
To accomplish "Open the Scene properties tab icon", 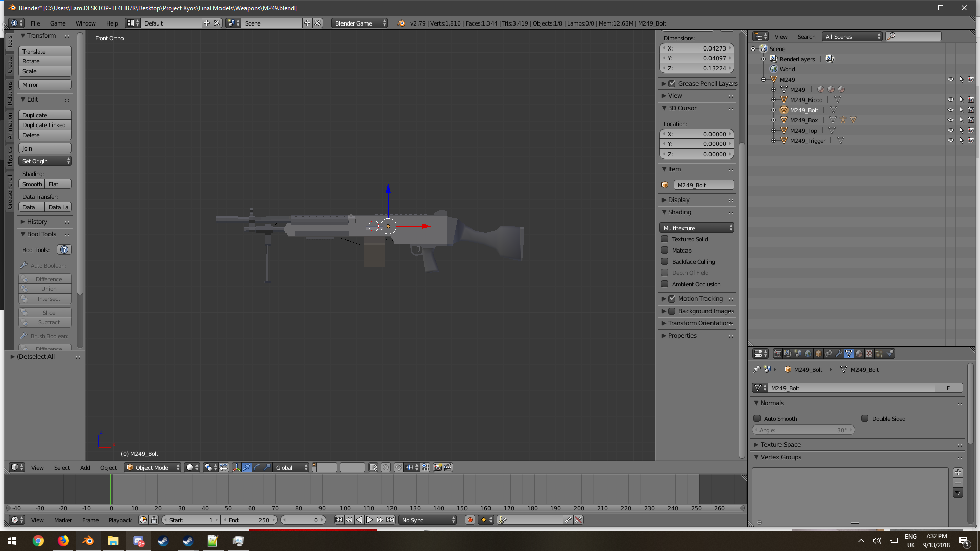I will tap(798, 354).
